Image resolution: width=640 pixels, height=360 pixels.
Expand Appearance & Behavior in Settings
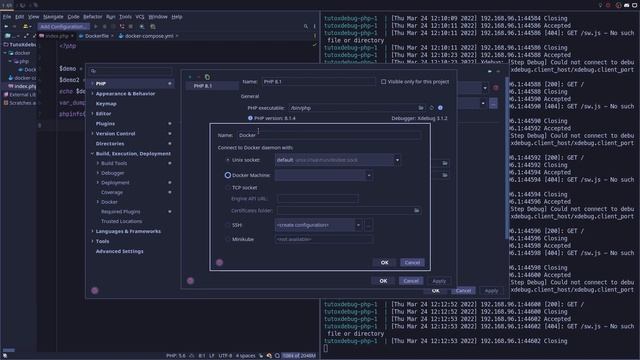[x=93, y=93]
